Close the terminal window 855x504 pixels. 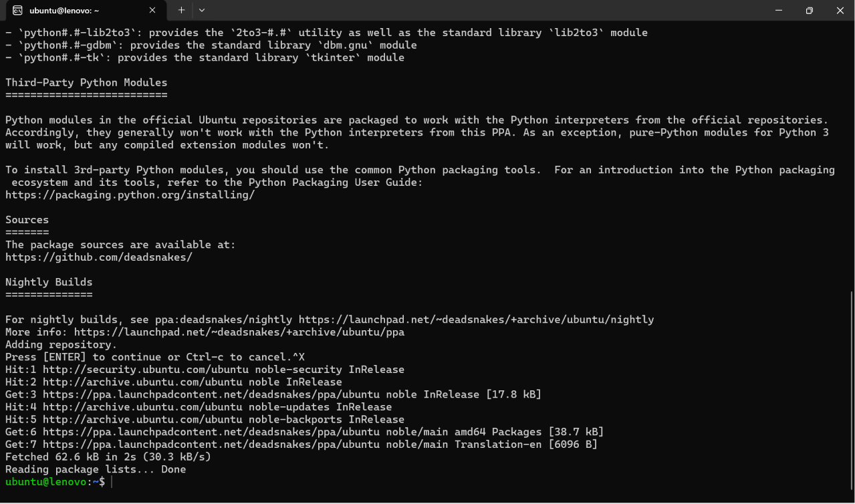tap(840, 11)
